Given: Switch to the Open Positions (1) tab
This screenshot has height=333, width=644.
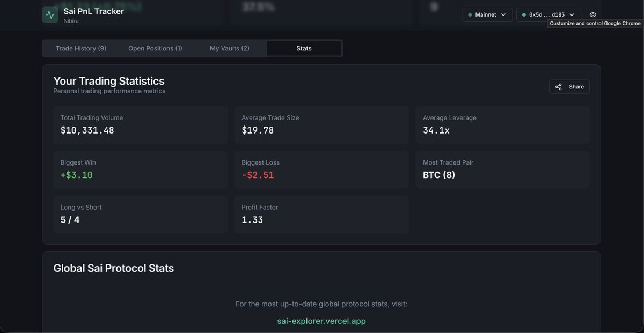Looking at the screenshot, I should coord(155,48).
